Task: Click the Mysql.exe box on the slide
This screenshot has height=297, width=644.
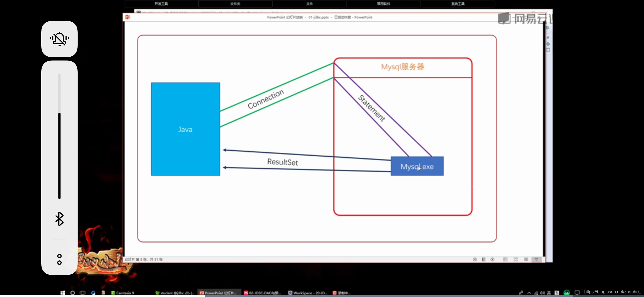Action: tap(417, 166)
